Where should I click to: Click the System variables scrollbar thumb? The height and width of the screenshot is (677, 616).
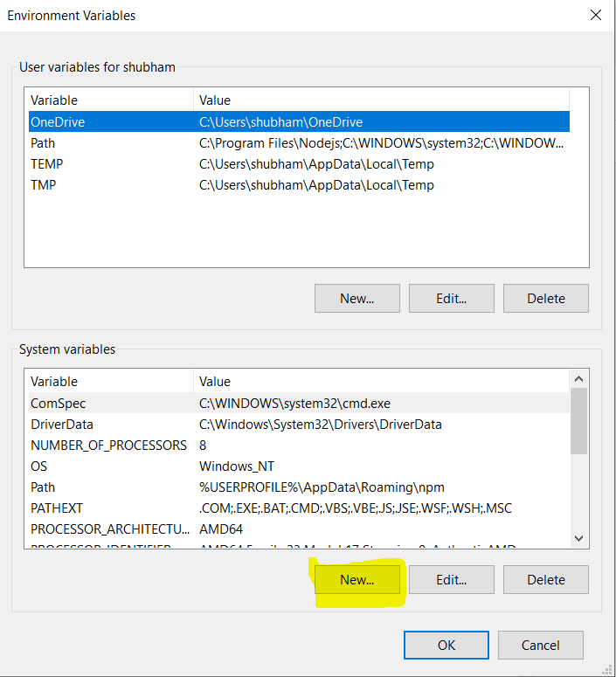point(578,421)
